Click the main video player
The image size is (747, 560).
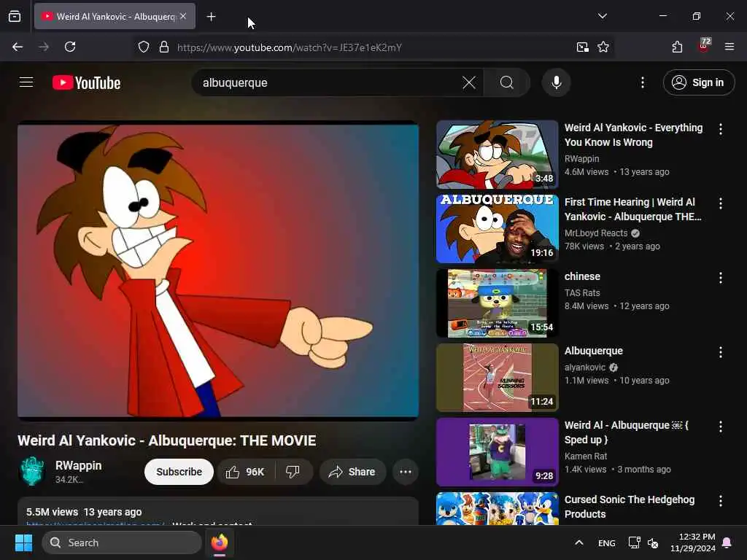[218, 271]
